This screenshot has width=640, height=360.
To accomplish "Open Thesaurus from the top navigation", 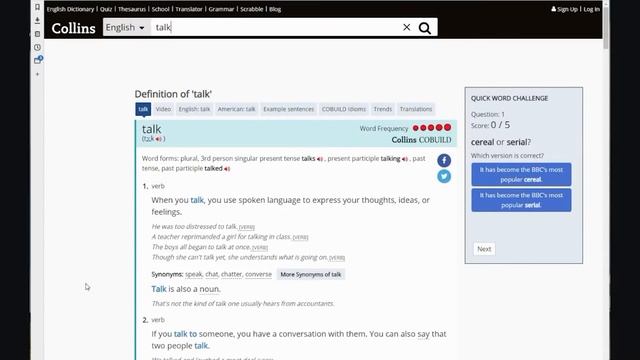I will 131,9.
